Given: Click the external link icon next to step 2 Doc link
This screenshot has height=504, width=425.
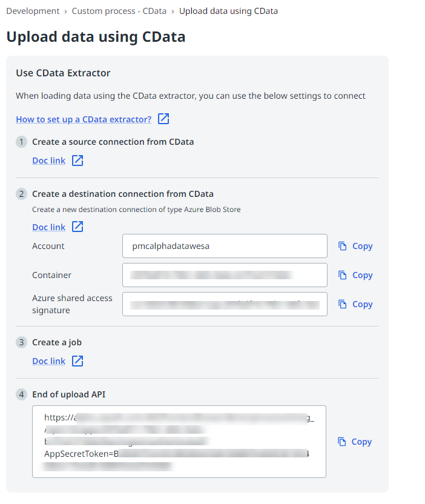Looking at the screenshot, I should (x=77, y=227).
